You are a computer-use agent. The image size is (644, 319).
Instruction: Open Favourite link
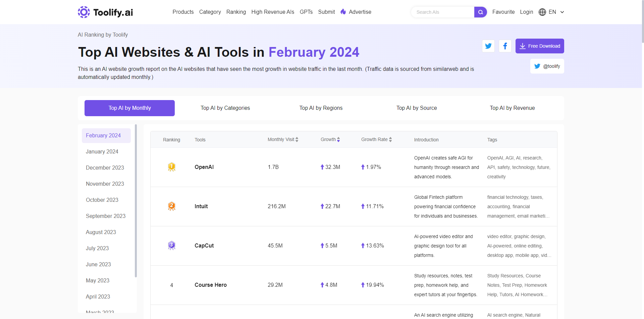click(x=503, y=12)
